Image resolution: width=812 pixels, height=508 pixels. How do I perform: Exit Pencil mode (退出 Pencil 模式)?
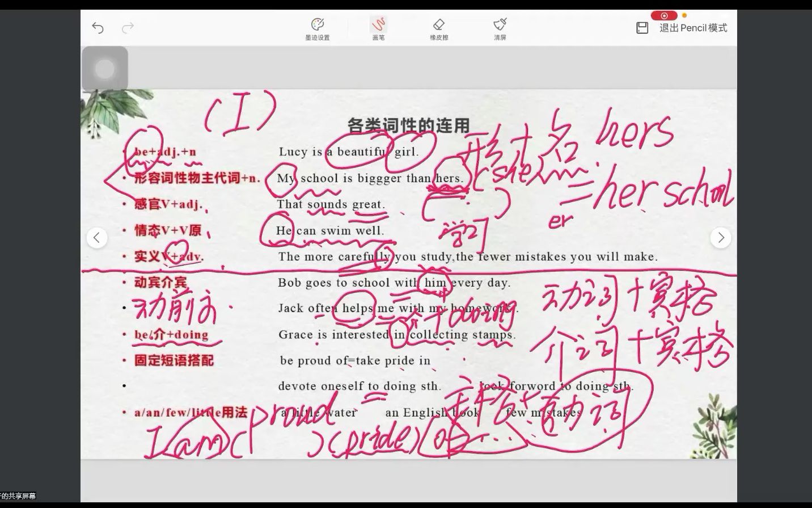coord(693,28)
